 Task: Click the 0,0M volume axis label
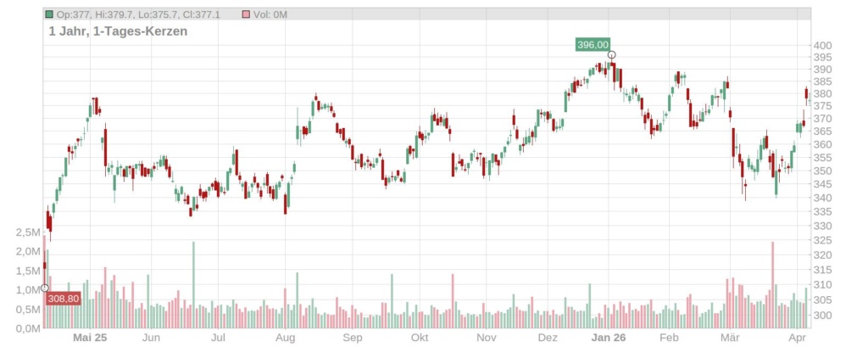coord(28,328)
